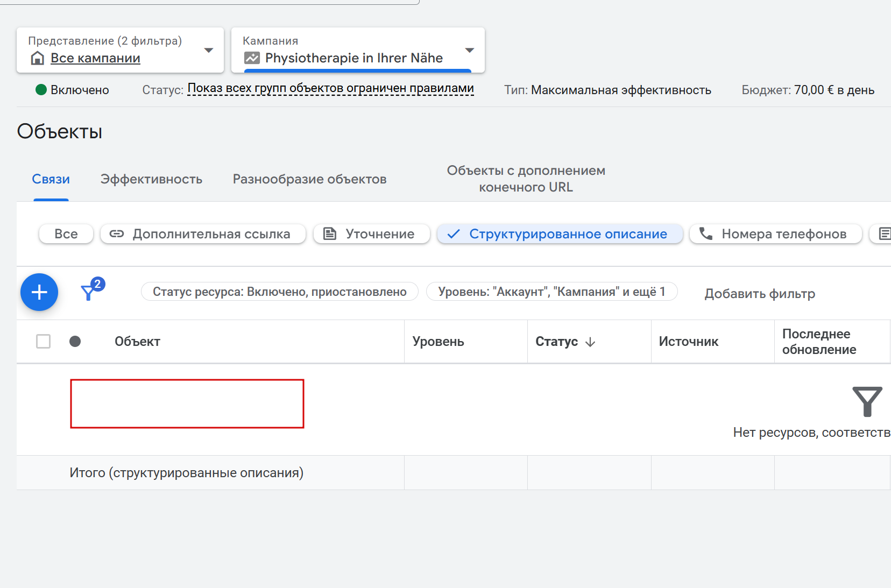Screen dimensions: 891x588
Task: Expand the Представление view dropdown
Action: (209, 50)
